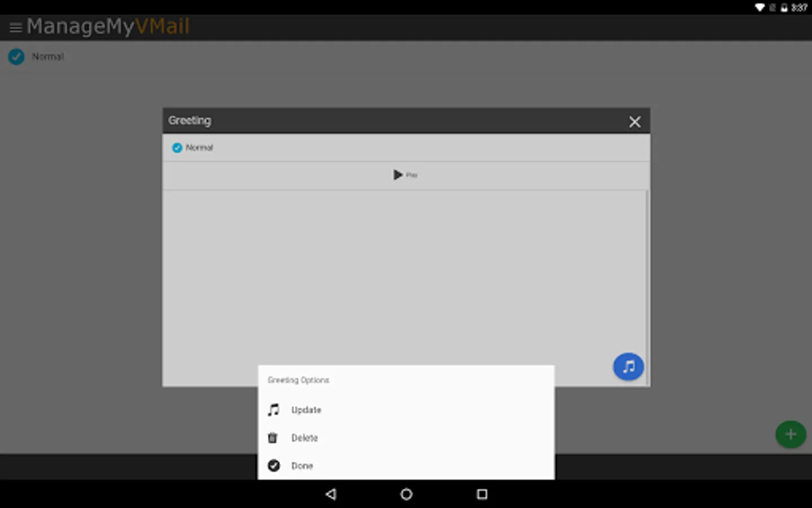Image resolution: width=812 pixels, height=508 pixels.
Task: Toggle the Normal checkmark in background list
Action: click(x=16, y=56)
